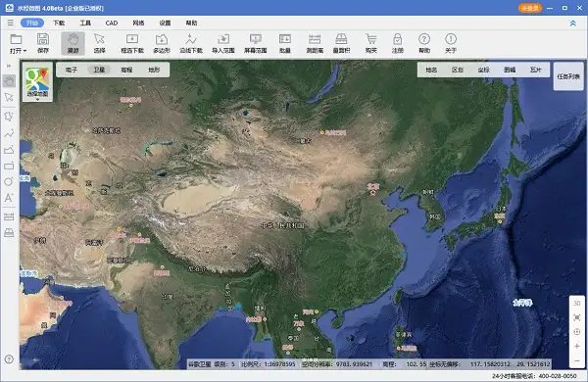Switch map type to 电子
Screen dimensions: 588x382
(x=72, y=70)
